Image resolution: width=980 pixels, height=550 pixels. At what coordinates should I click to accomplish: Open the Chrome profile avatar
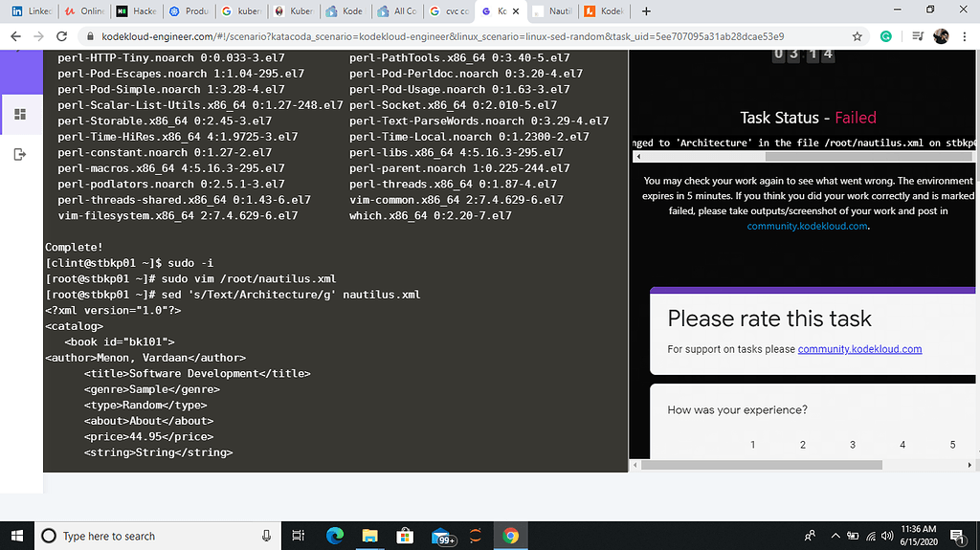[941, 36]
